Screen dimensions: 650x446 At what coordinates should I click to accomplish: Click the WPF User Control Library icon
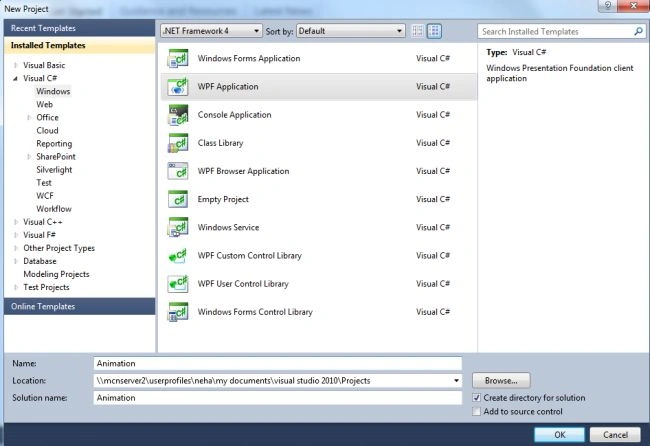[178, 284]
